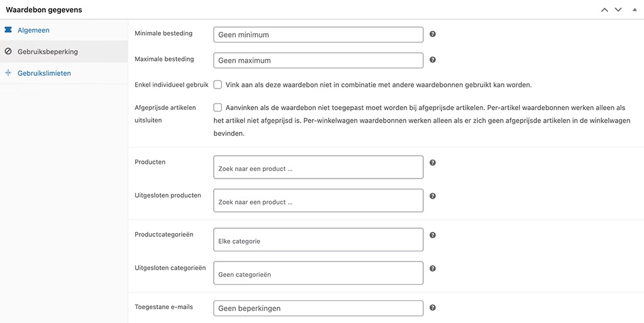Click help icon next to Toegestane e-mails
This screenshot has width=644, height=323.
coord(433,308)
